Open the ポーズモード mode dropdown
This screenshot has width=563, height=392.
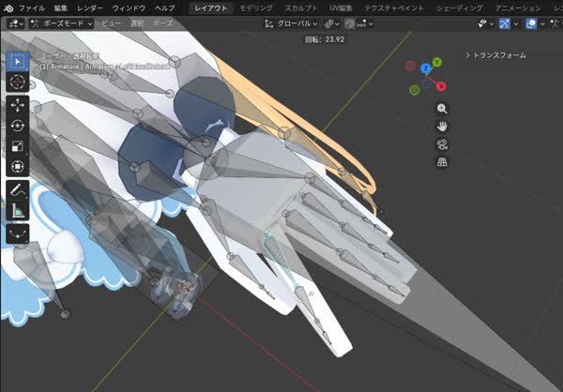(62, 23)
